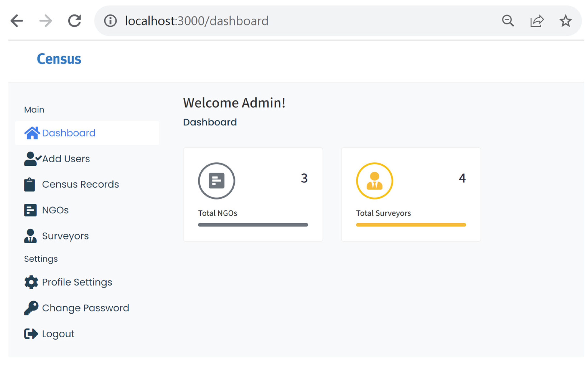This screenshot has width=588, height=365.
Task: Click the Census logo link
Action: (x=59, y=59)
